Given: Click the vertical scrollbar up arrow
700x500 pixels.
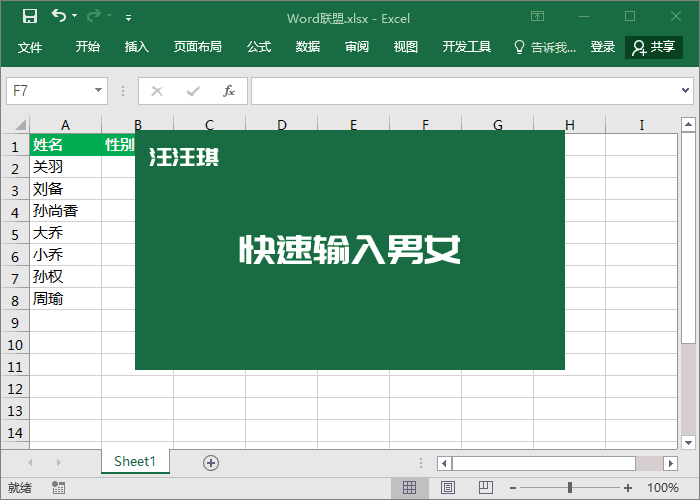Looking at the screenshot, I should coord(688,124).
